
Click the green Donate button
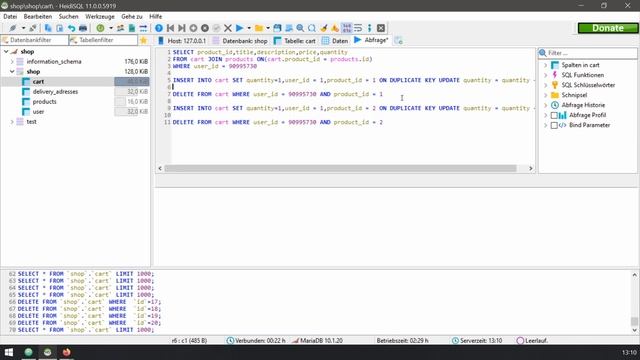click(x=608, y=28)
